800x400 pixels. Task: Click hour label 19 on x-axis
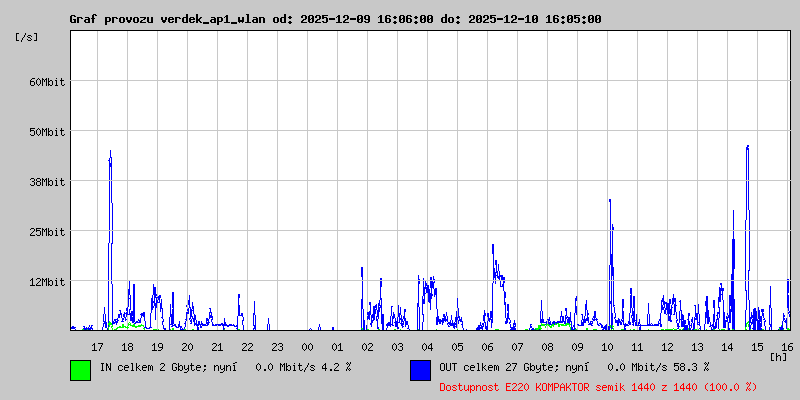pyautogui.click(x=157, y=347)
